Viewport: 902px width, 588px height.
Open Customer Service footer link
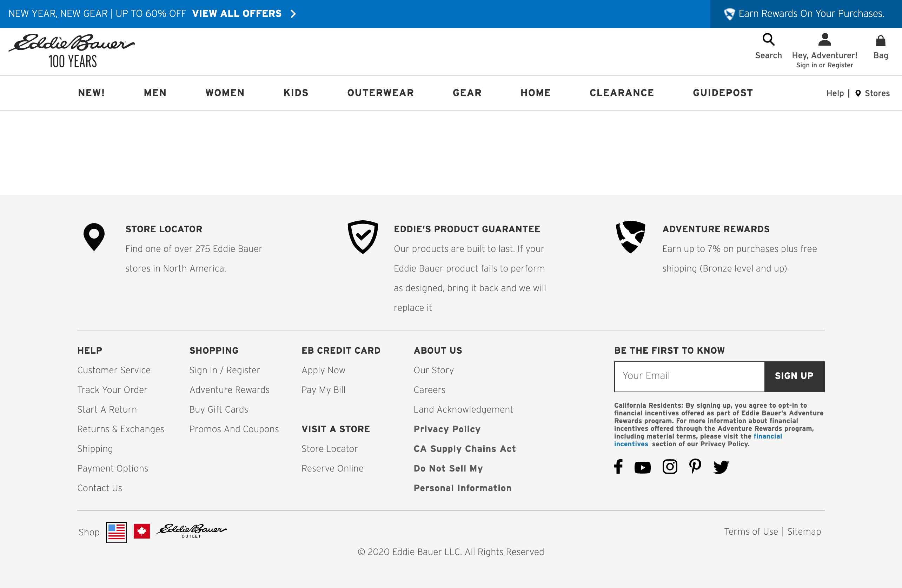[x=114, y=370]
